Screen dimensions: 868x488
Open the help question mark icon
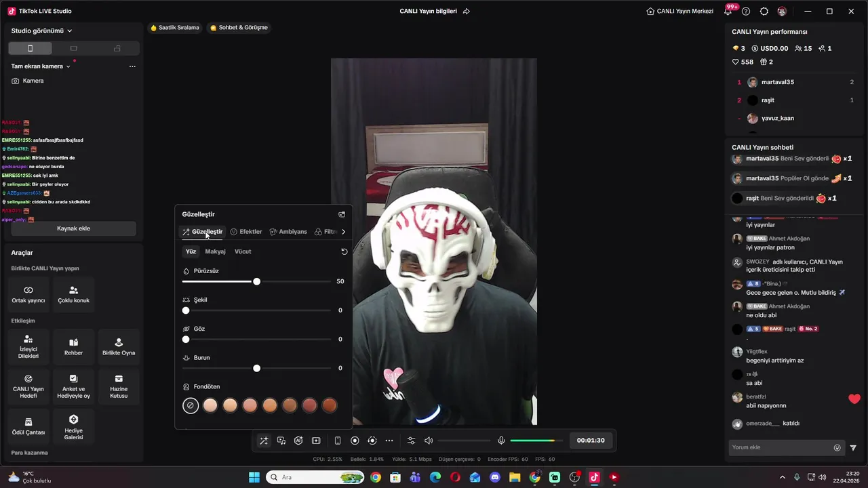(x=746, y=12)
